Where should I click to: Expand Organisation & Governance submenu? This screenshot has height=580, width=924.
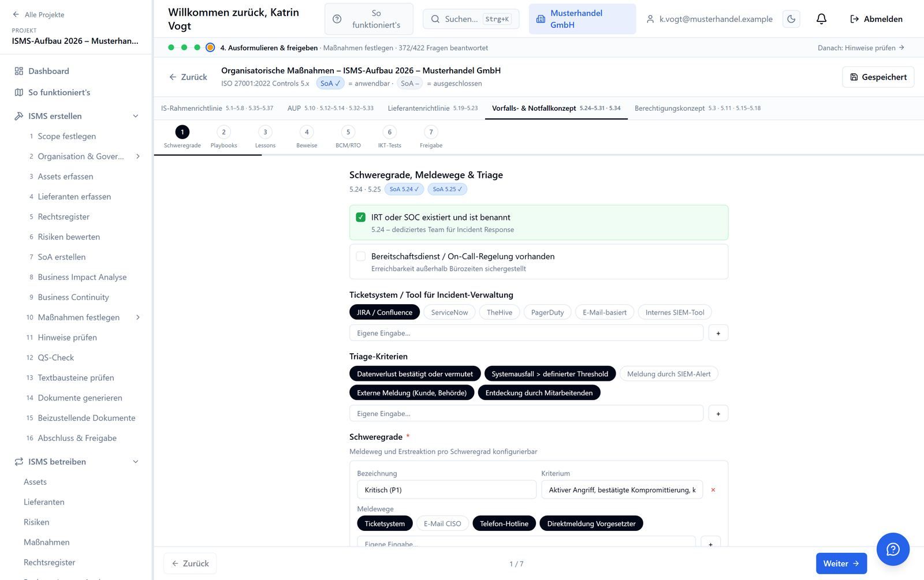[138, 156]
